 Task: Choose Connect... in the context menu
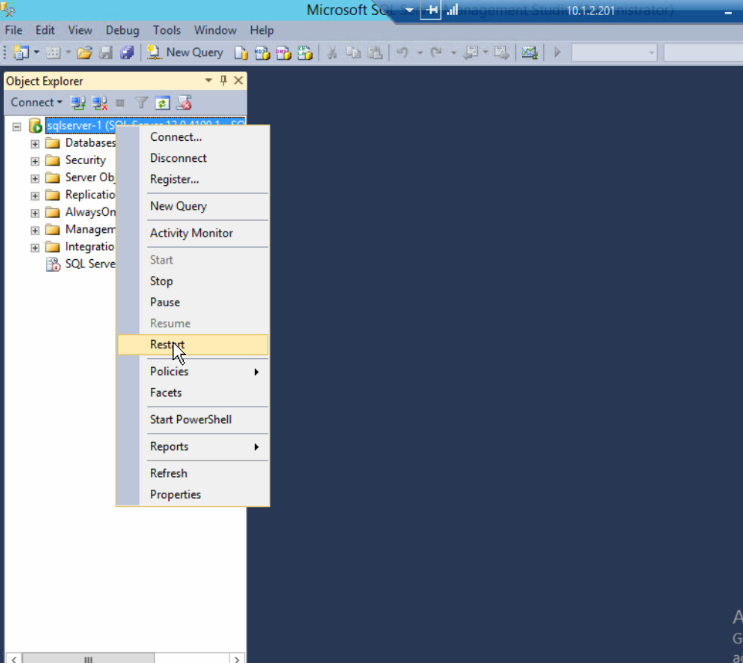click(193, 137)
